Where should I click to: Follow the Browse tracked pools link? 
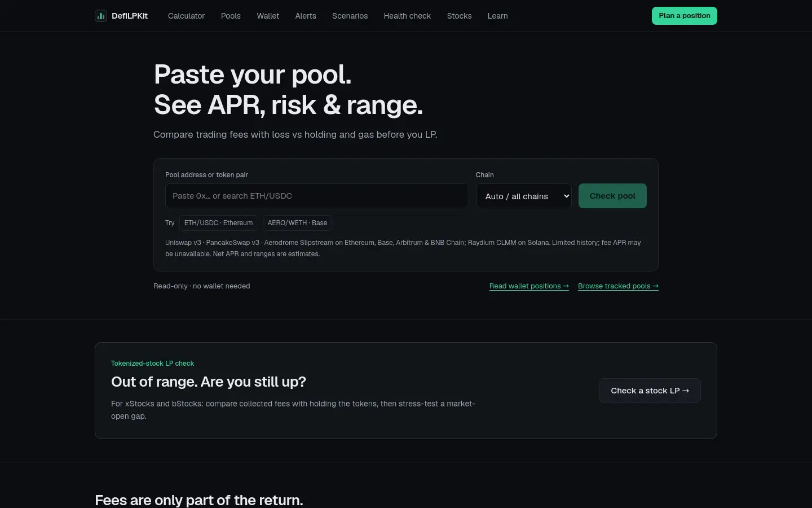coord(618,286)
